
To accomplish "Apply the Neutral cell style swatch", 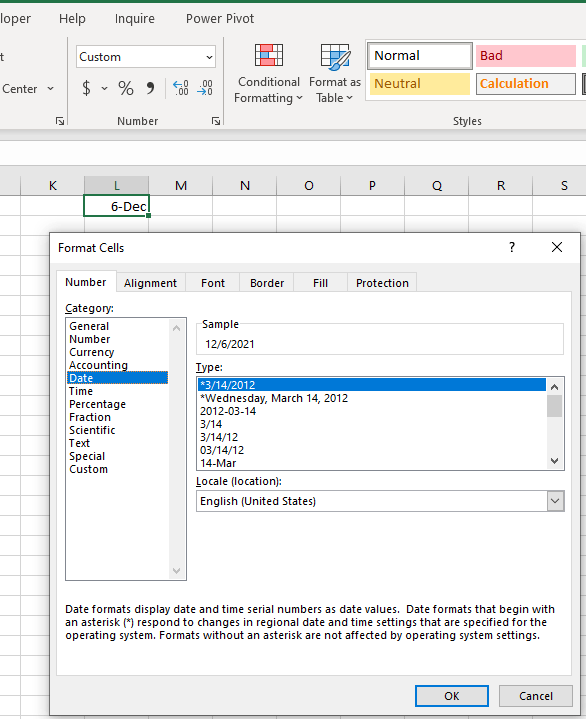I will [x=420, y=83].
